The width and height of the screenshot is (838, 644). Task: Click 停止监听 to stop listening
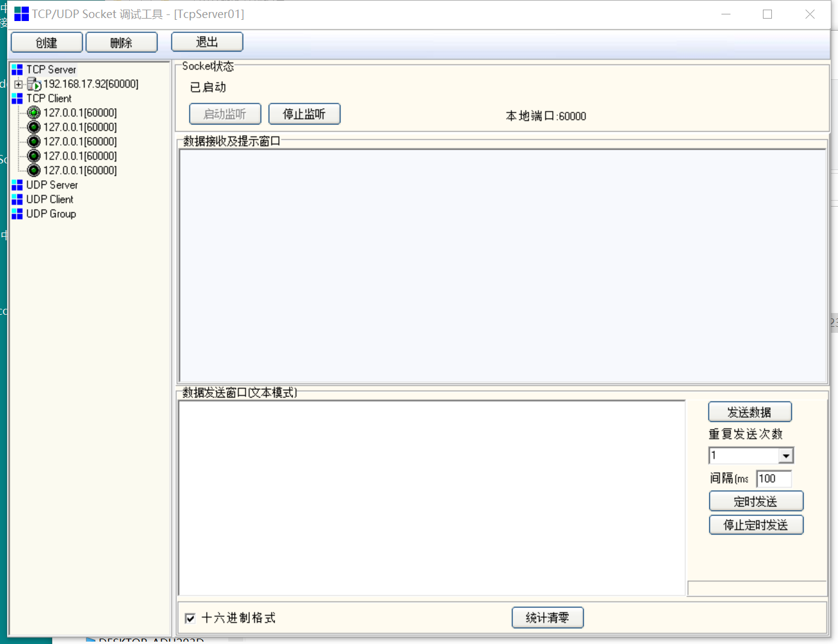pyautogui.click(x=304, y=114)
